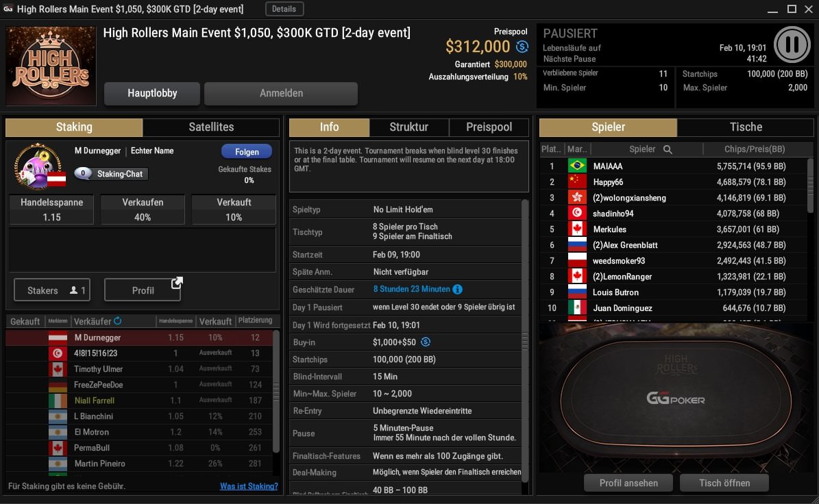Open the 'Was ist Staking?' link
819x504 pixels.
click(249, 486)
